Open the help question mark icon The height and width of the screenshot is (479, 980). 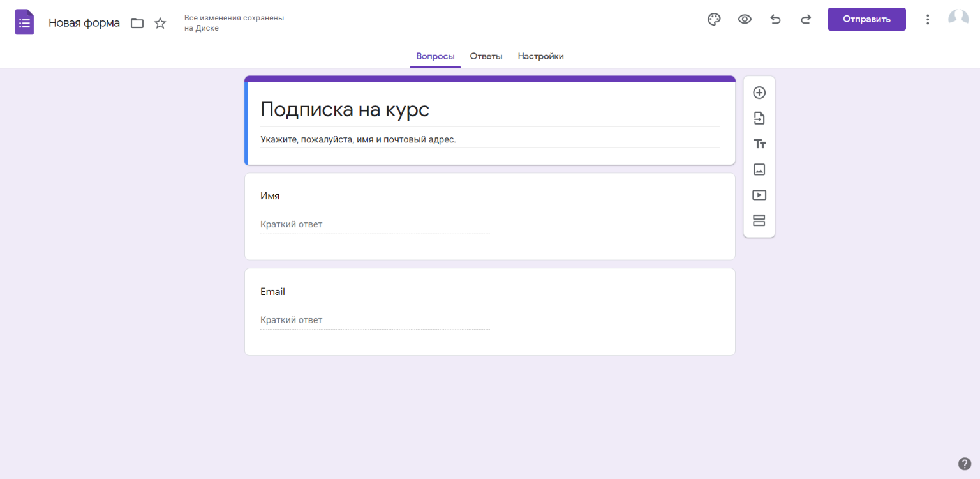[x=965, y=464]
